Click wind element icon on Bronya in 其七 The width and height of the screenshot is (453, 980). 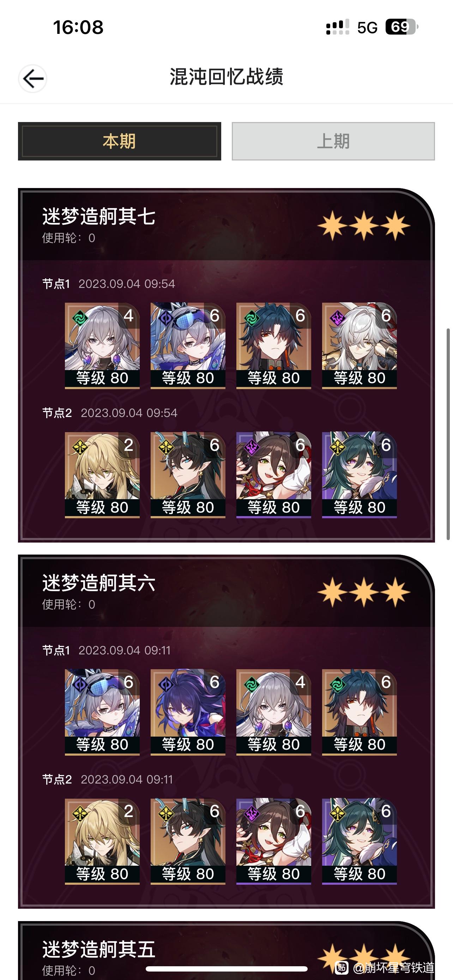pyautogui.click(x=80, y=318)
